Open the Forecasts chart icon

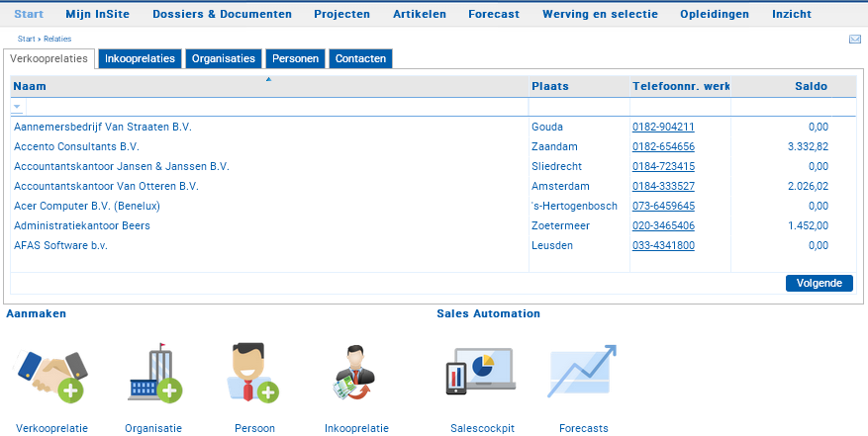582,372
